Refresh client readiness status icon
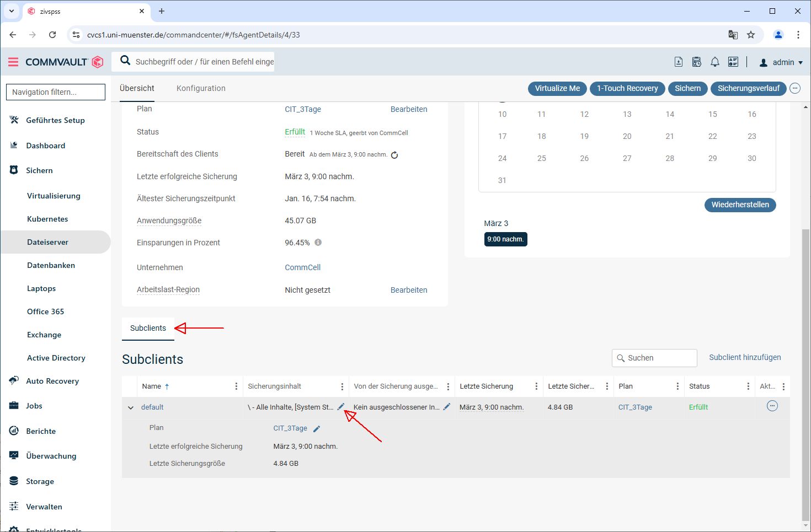Viewport: 811px width, 532px height. (394, 155)
